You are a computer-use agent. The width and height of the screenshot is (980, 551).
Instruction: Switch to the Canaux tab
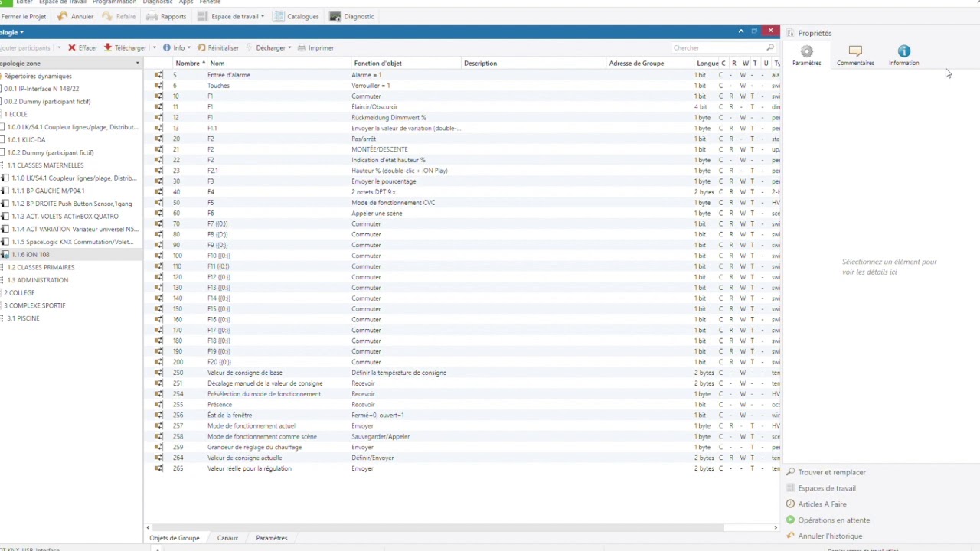click(x=227, y=538)
